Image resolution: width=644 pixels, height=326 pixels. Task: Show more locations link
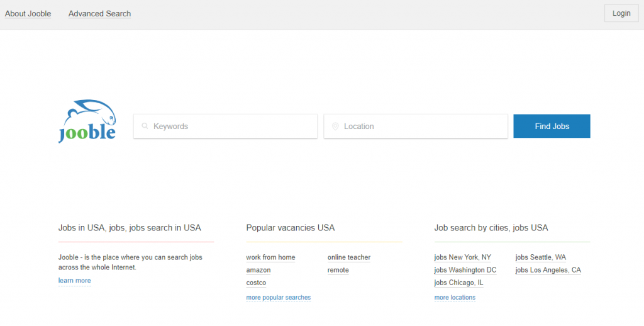455,297
